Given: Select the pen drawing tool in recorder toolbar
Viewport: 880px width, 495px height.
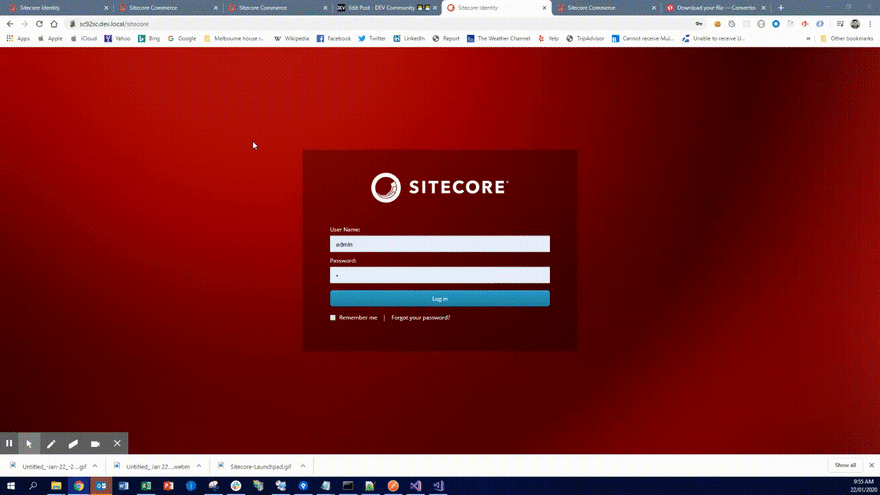Looking at the screenshot, I should pyautogui.click(x=51, y=443).
